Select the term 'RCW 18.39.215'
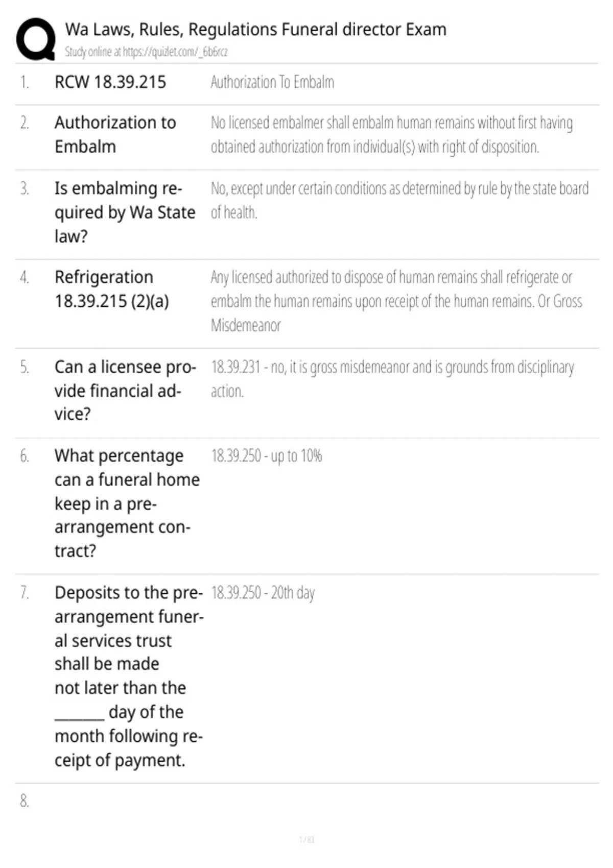The image size is (613, 868). point(110,82)
